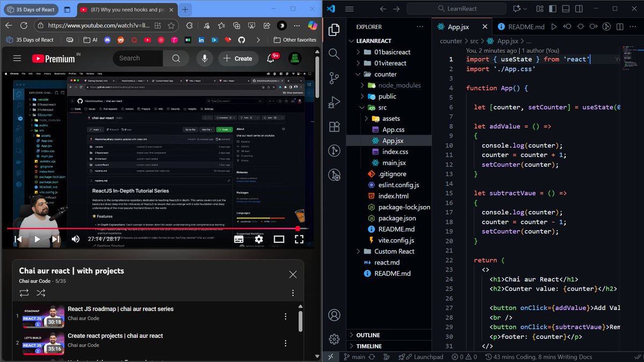Viewport: 644px width, 362px height.
Task: Open the GitHub bookmark in favorites bar
Action: (241, 40)
